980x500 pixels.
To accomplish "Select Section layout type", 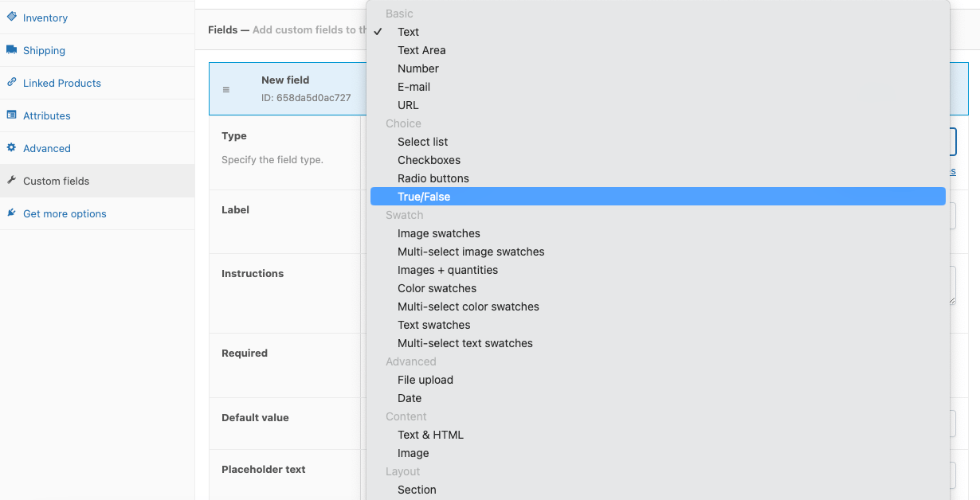I will click(658, 490).
